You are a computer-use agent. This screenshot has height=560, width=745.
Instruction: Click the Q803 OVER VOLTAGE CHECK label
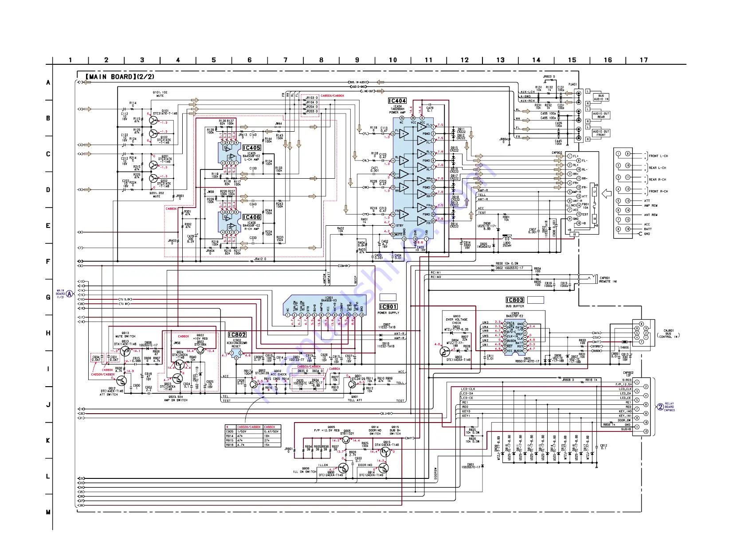[457, 320]
